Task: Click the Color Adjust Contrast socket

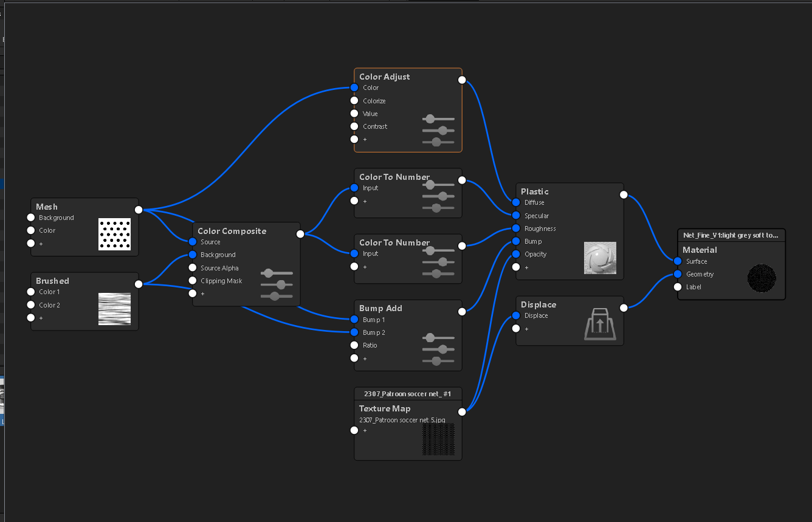Action: click(354, 126)
